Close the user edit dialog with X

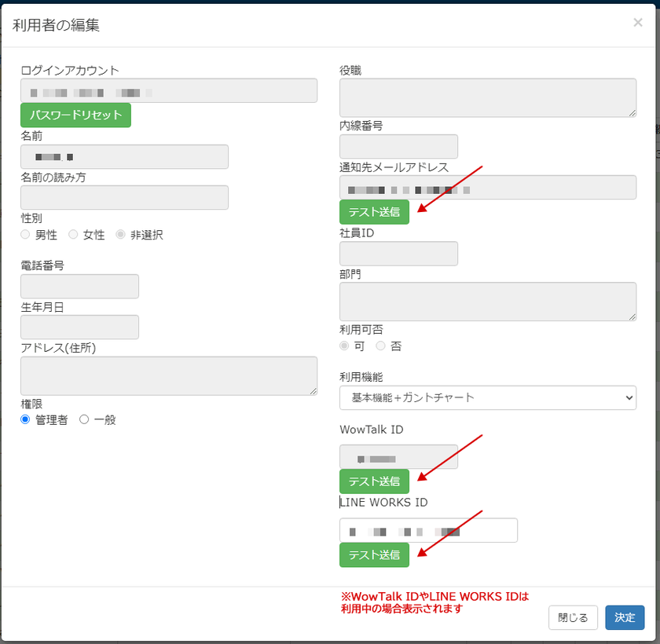pos(637,23)
